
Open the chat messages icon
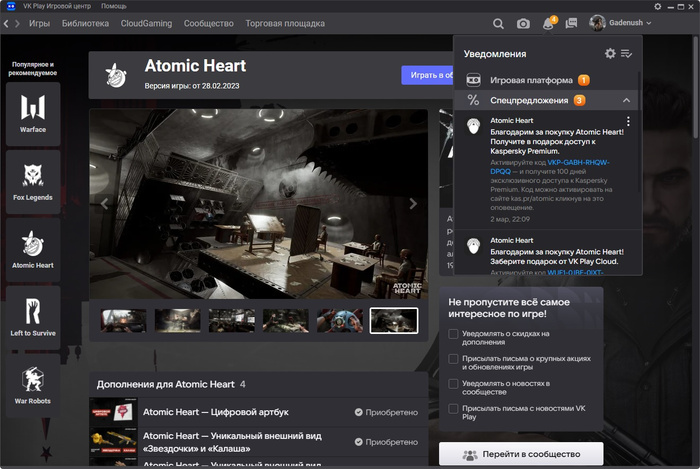571,23
